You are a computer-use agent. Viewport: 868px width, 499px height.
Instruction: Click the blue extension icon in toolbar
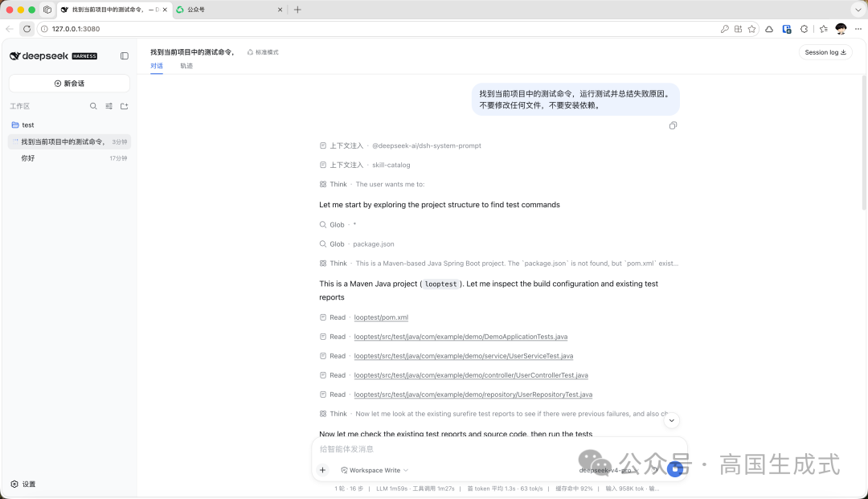tap(787, 29)
